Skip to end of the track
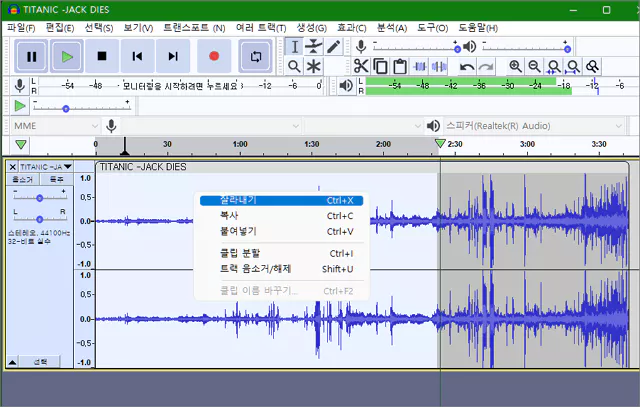 tap(173, 56)
